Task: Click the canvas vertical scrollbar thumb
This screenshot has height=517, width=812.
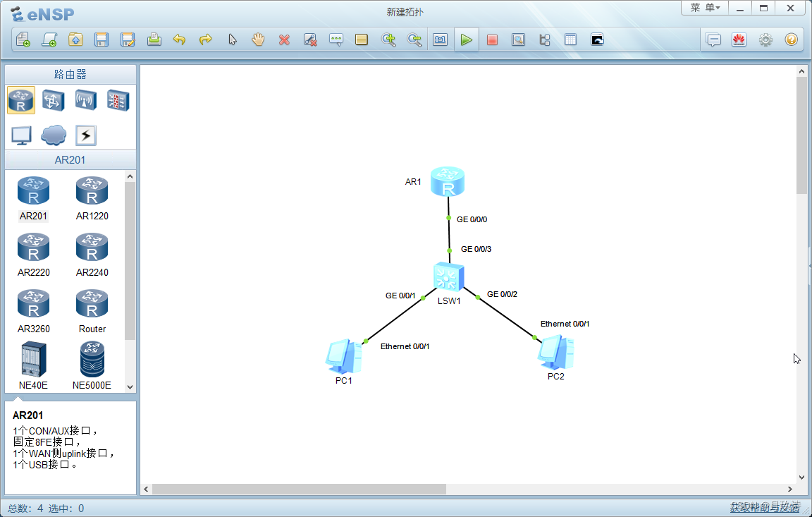Action: click(801, 135)
